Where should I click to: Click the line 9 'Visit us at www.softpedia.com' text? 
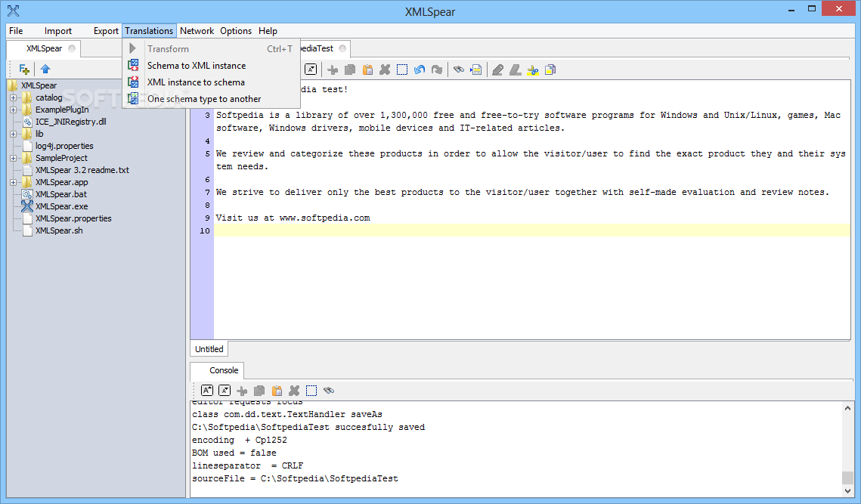coord(293,218)
